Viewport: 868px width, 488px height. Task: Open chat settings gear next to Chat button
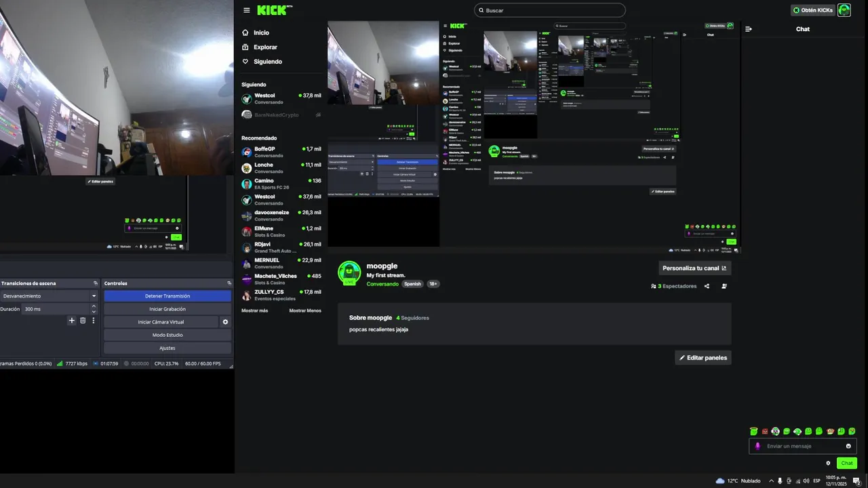coord(828,464)
